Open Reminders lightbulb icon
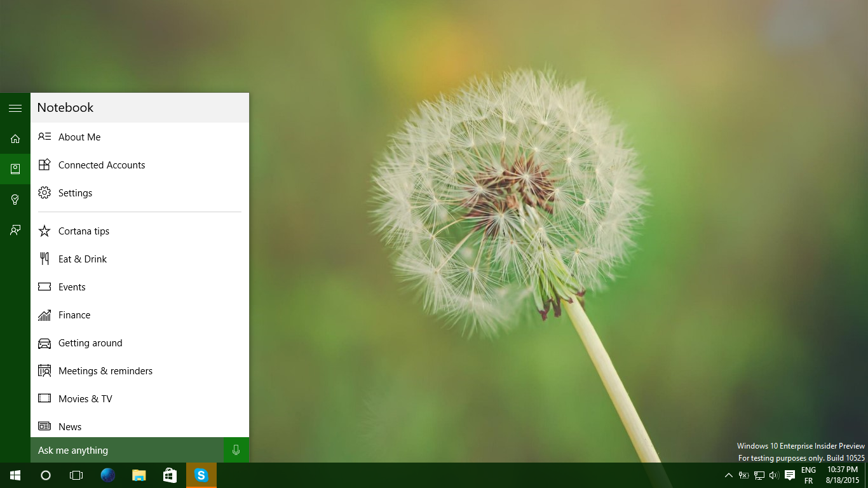Screen dimensions: 868x488 [15, 200]
